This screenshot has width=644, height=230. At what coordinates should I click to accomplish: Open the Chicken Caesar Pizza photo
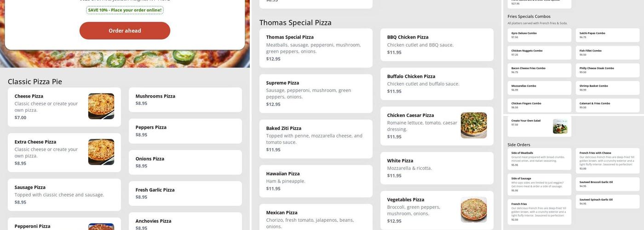[473, 125]
